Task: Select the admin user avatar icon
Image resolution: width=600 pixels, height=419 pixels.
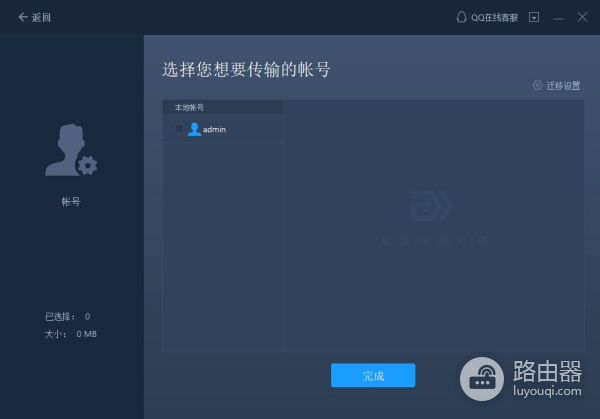Action: (194, 129)
